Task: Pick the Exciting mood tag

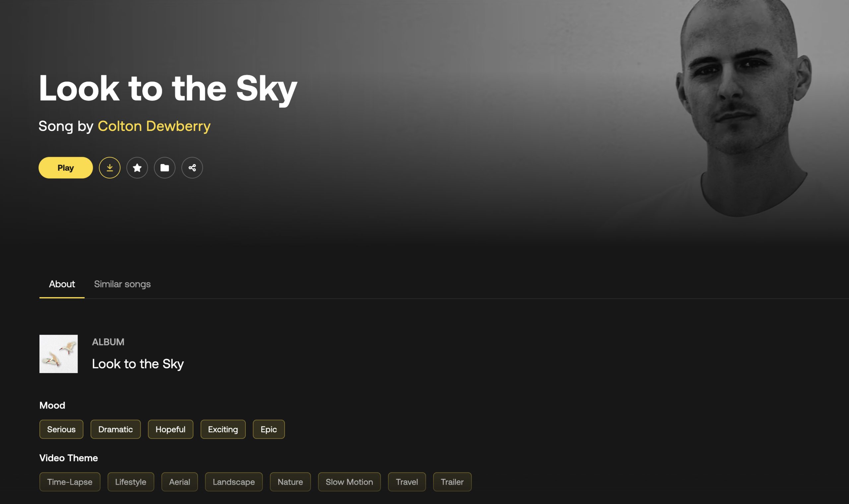Action: point(223,429)
